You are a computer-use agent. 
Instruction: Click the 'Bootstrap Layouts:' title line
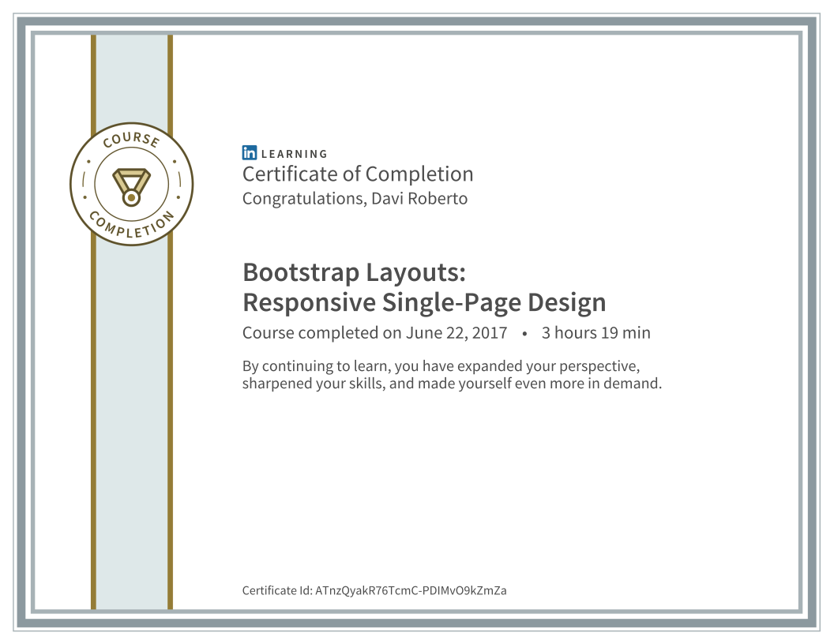point(355,272)
